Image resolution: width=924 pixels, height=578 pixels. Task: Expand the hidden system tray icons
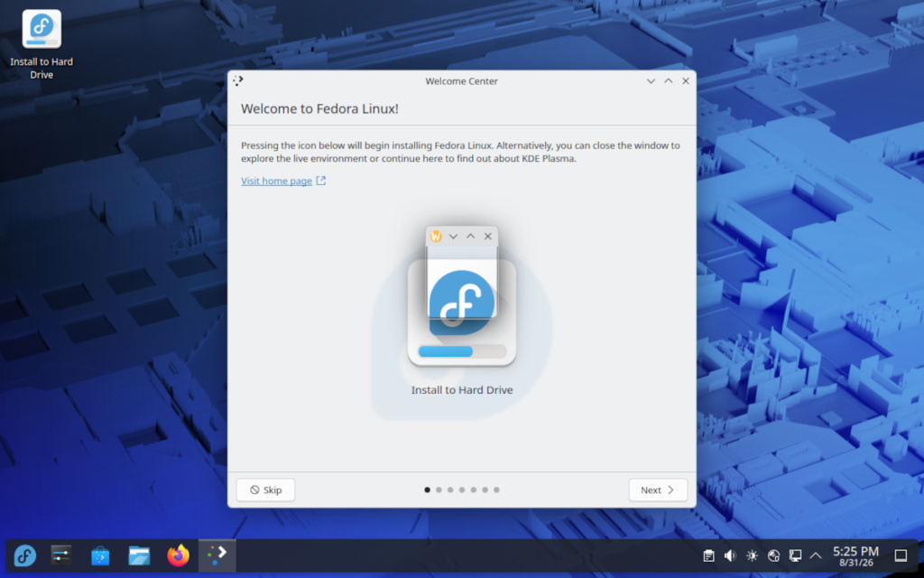[816, 555]
